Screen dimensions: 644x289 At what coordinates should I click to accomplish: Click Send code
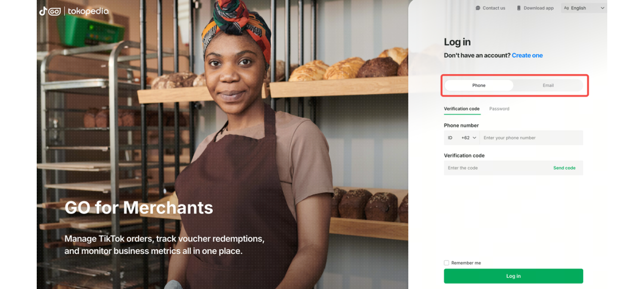coord(565,168)
